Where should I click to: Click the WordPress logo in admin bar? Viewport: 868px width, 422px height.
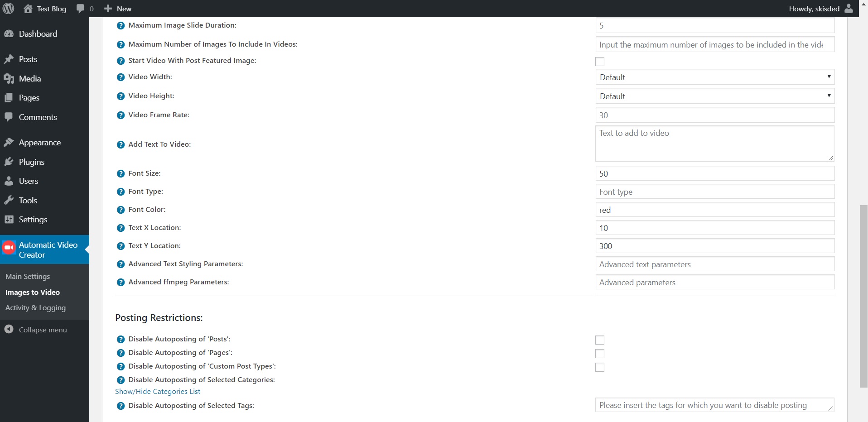(8, 9)
